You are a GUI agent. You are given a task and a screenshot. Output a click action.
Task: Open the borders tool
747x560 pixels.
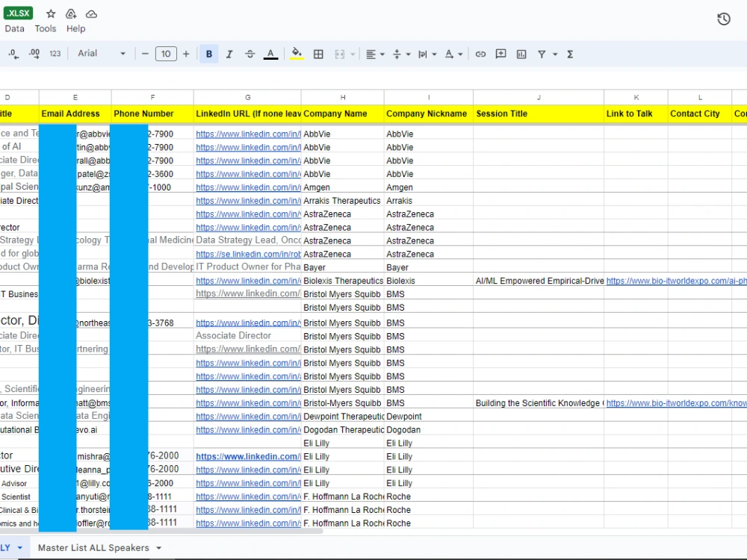(318, 55)
